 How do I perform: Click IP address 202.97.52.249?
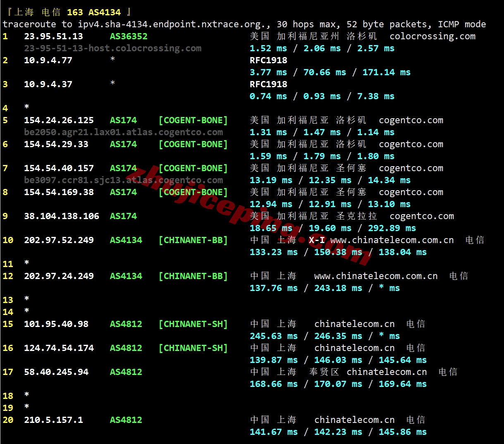(x=59, y=240)
